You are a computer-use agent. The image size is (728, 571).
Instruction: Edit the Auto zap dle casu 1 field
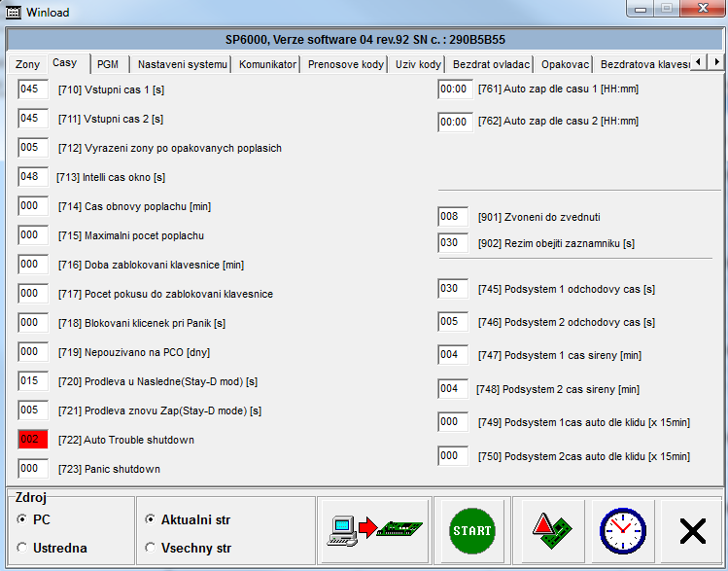[x=453, y=89]
